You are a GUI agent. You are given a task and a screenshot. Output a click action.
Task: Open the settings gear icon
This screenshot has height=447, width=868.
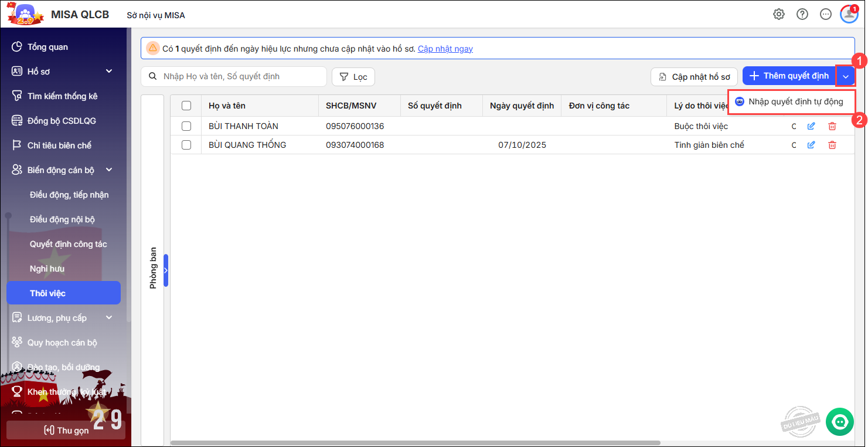(778, 15)
